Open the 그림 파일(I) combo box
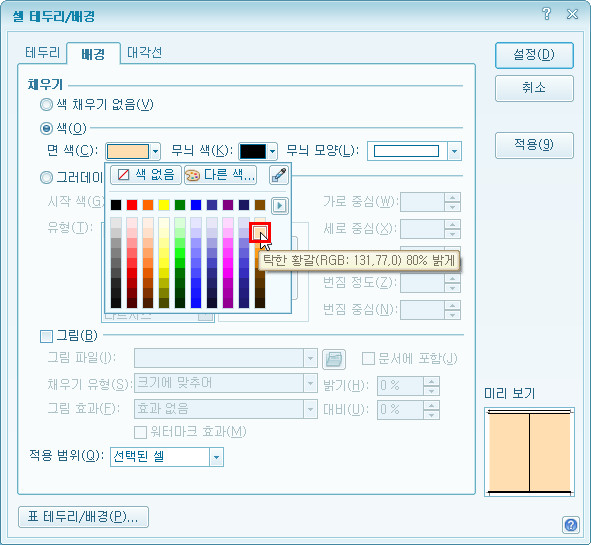591x545 pixels. [225, 358]
